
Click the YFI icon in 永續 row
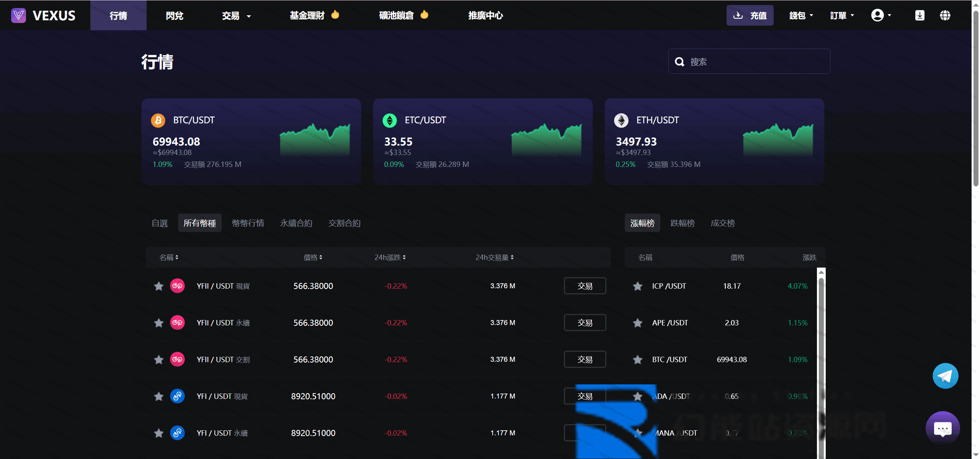click(177, 433)
